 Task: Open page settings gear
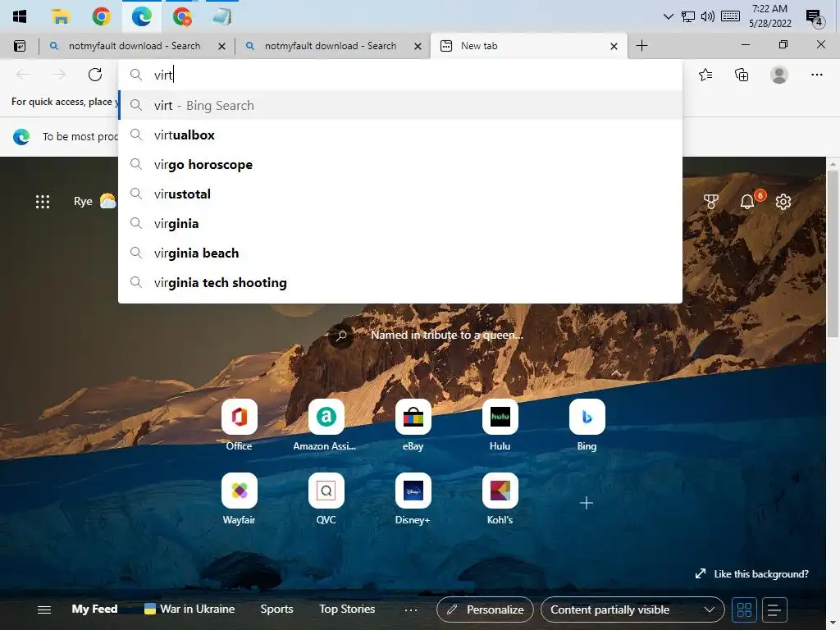click(x=783, y=202)
